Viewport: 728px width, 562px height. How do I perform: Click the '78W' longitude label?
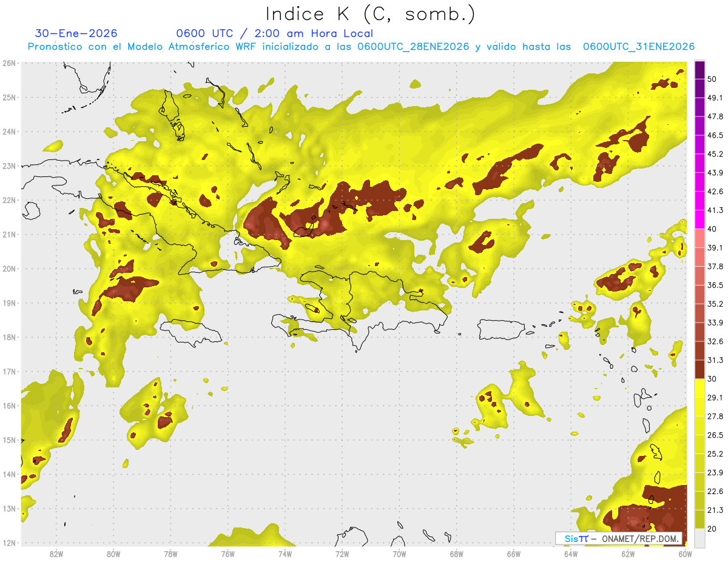(x=170, y=554)
